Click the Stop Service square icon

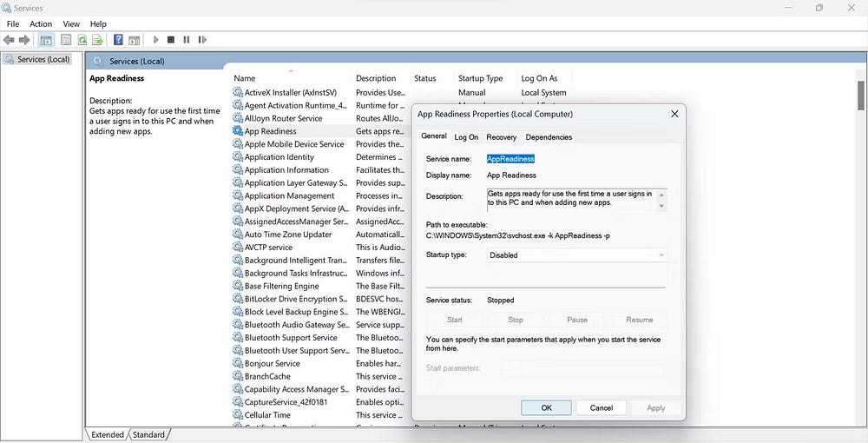[171, 40]
